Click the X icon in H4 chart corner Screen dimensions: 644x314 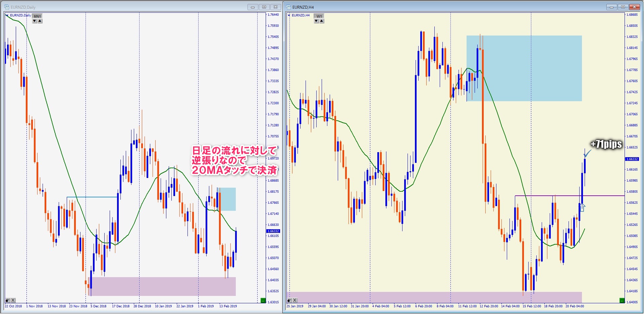[x=295, y=300]
